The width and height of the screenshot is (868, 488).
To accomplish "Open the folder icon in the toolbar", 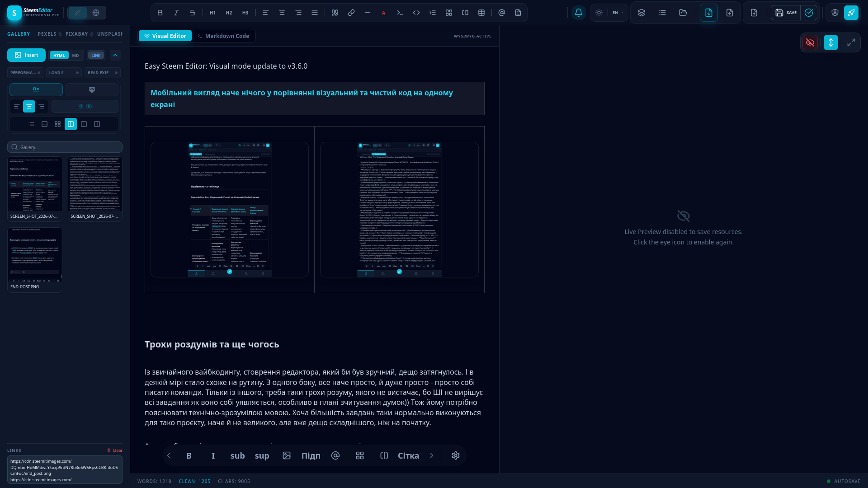I will click(x=683, y=13).
